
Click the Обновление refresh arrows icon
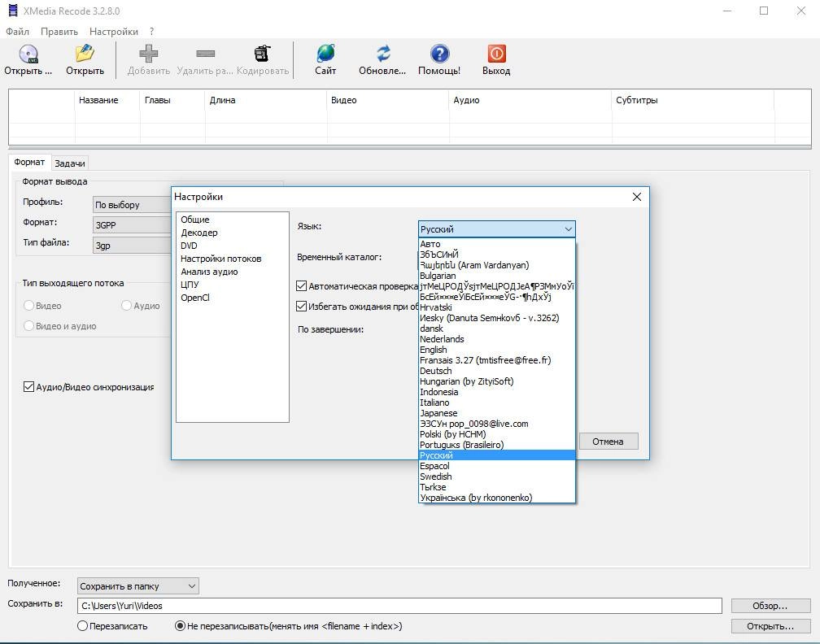pos(383,54)
